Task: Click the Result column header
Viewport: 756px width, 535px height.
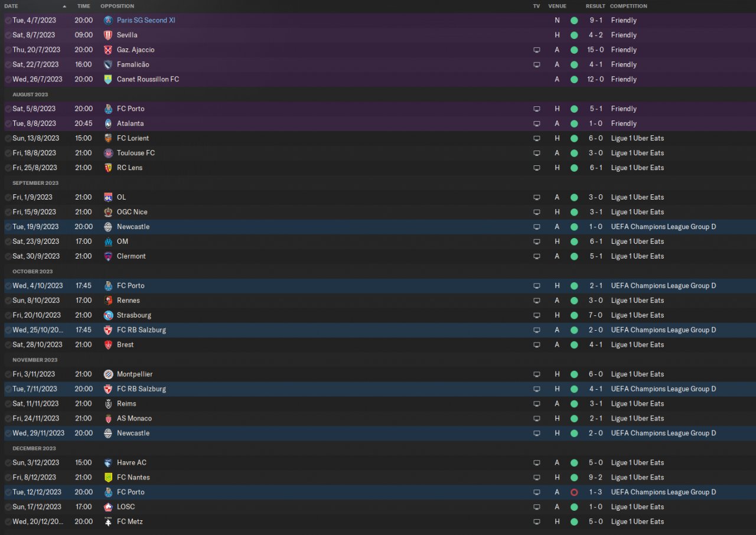Action: tap(595, 6)
